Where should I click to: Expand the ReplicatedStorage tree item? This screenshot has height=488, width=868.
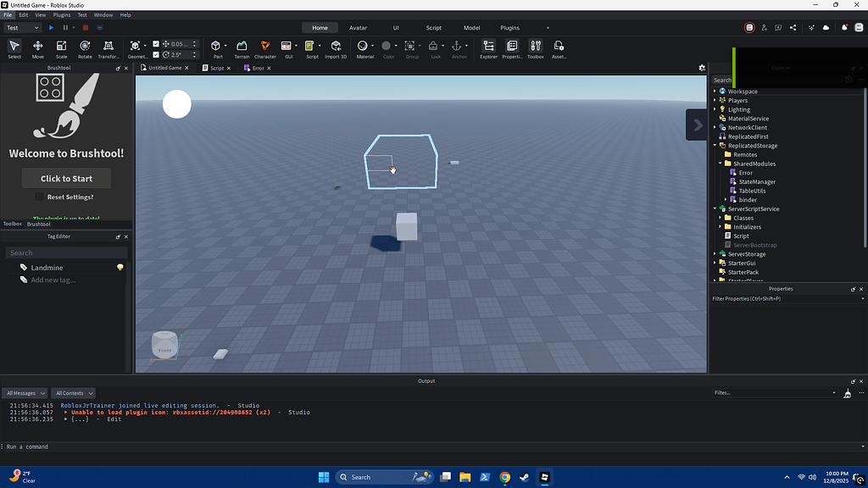715,145
